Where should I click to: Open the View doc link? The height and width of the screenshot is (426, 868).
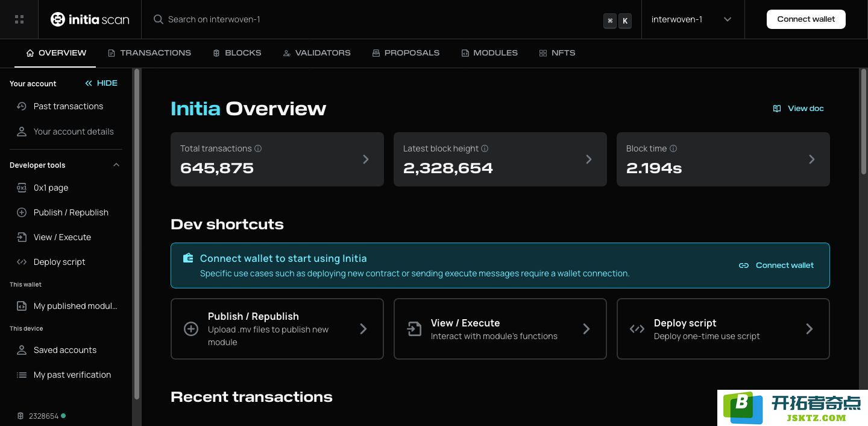click(x=799, y=109)
